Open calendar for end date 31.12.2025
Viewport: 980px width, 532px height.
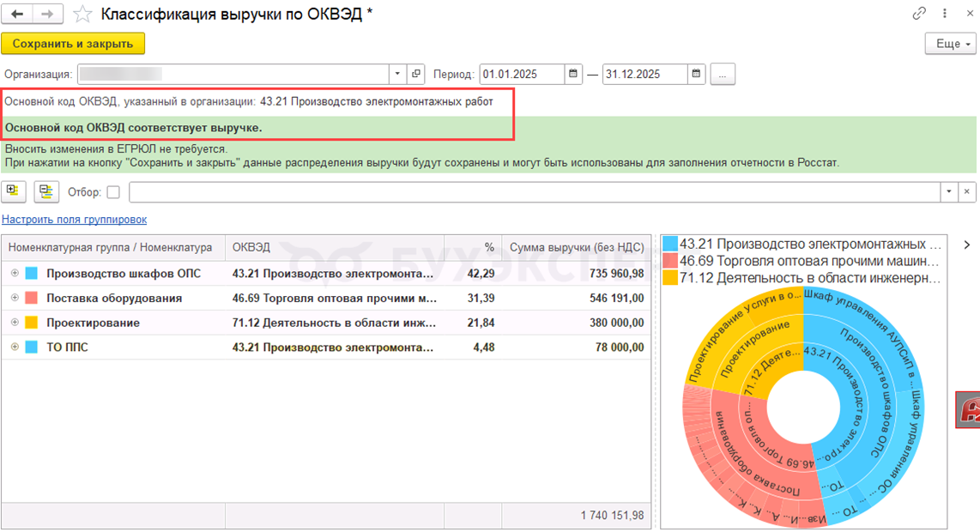(x=696, y=75)
